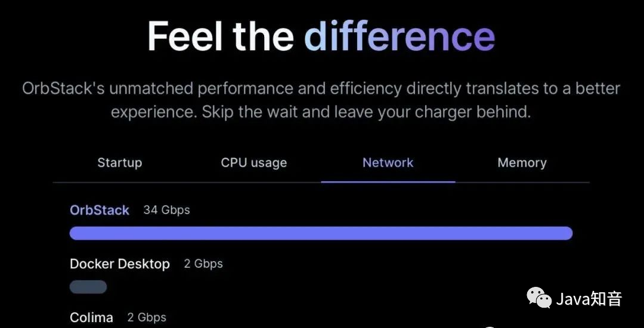Click the WeChat logo icon
This screenshot has width=644, height=328.
tap(538, 298)
